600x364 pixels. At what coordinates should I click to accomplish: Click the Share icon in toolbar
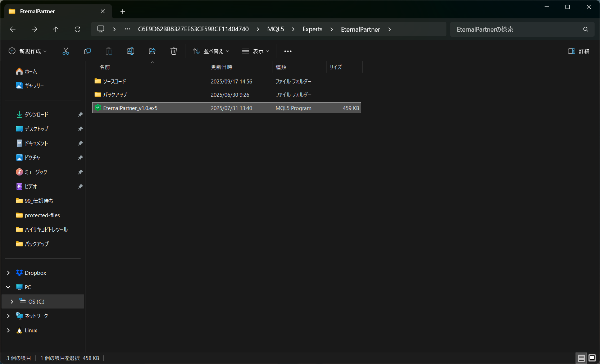pyautogui.click(x=152, y=51)
